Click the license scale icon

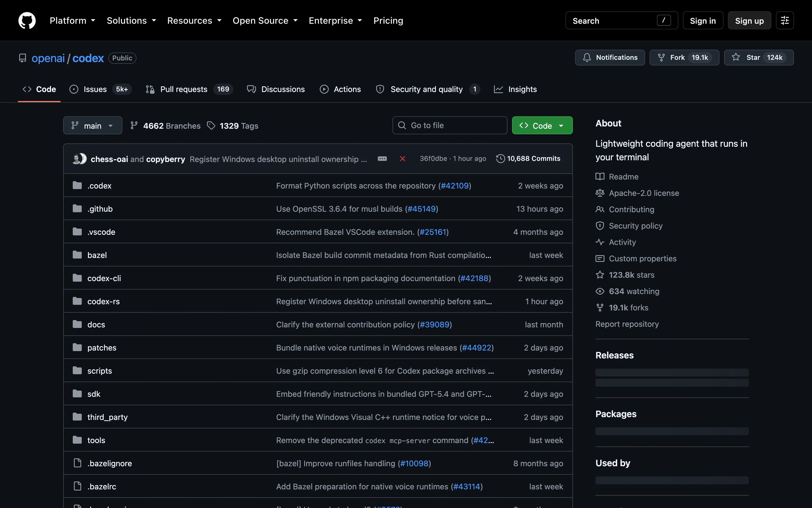tap(600, 193)
